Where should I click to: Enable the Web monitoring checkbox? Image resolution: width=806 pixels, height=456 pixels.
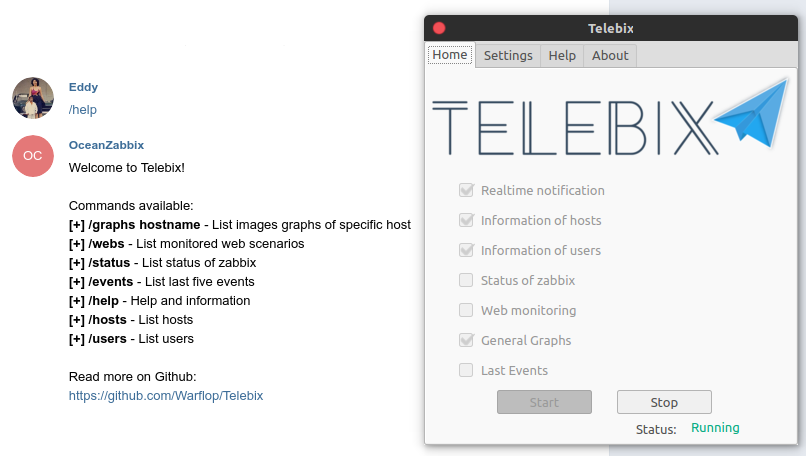466,310
